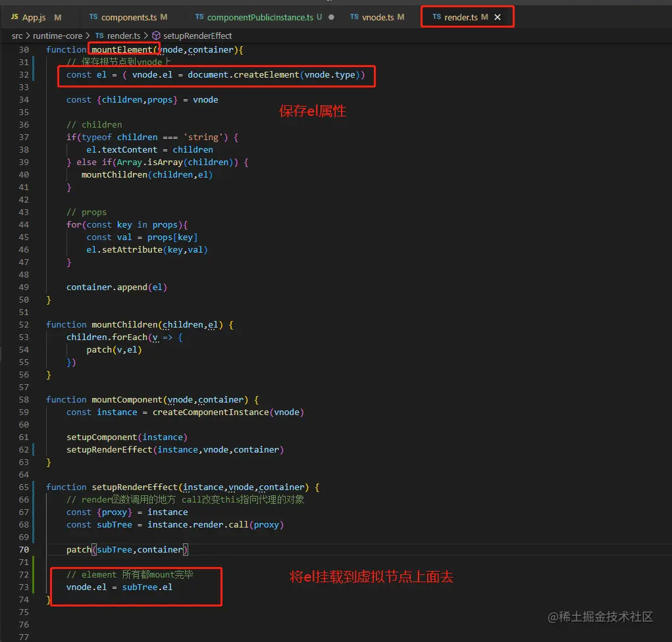The height and width of the screenshot is (642, 672).
Task: Click line number 30 in the gutter
Action: 24,50
